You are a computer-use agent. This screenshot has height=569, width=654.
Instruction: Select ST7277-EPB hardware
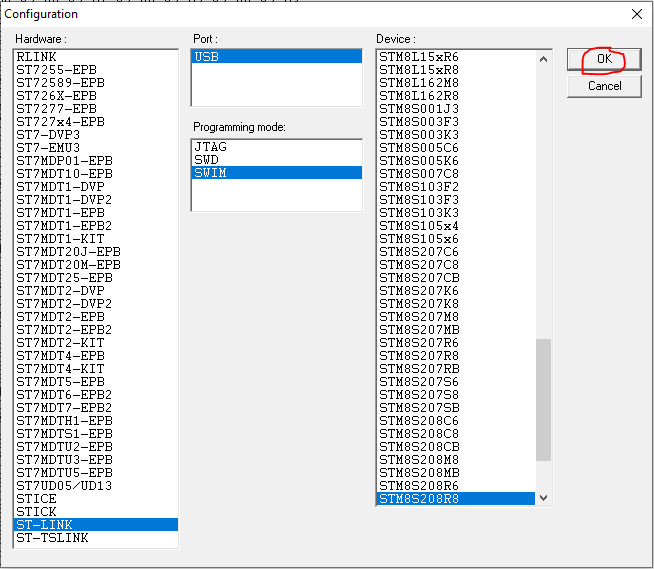(96, 108)
